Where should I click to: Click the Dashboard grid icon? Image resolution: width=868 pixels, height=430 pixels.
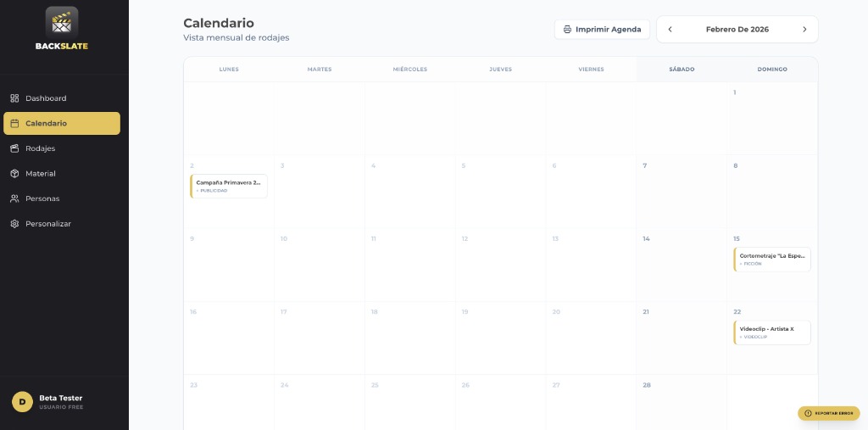coord(15,98)
